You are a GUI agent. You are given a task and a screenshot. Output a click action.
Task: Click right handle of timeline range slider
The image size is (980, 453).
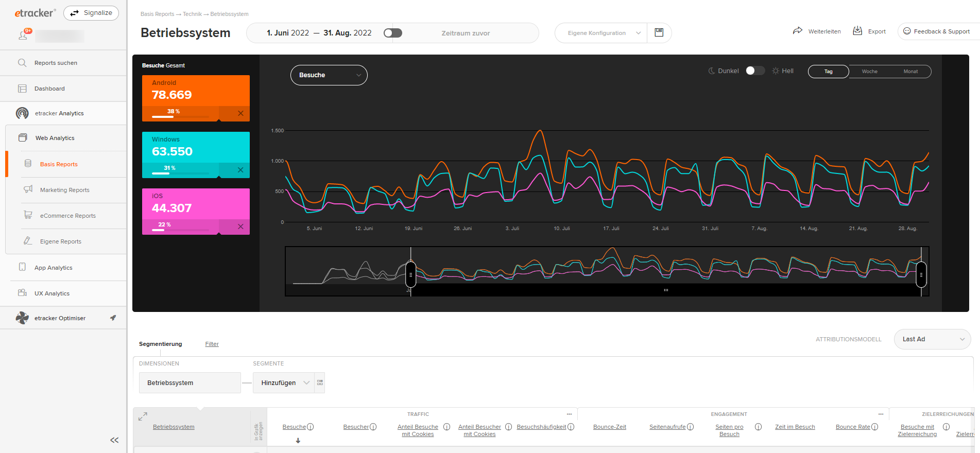point(921,274)
